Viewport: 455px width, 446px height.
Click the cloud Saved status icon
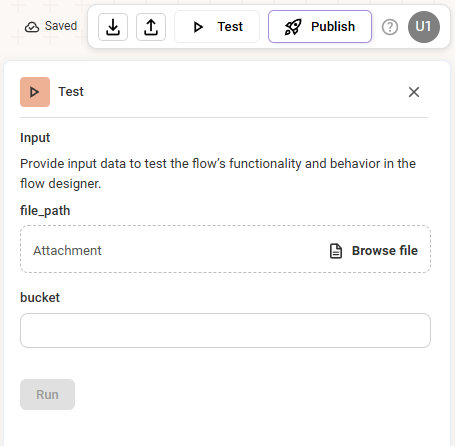(32, 27)
